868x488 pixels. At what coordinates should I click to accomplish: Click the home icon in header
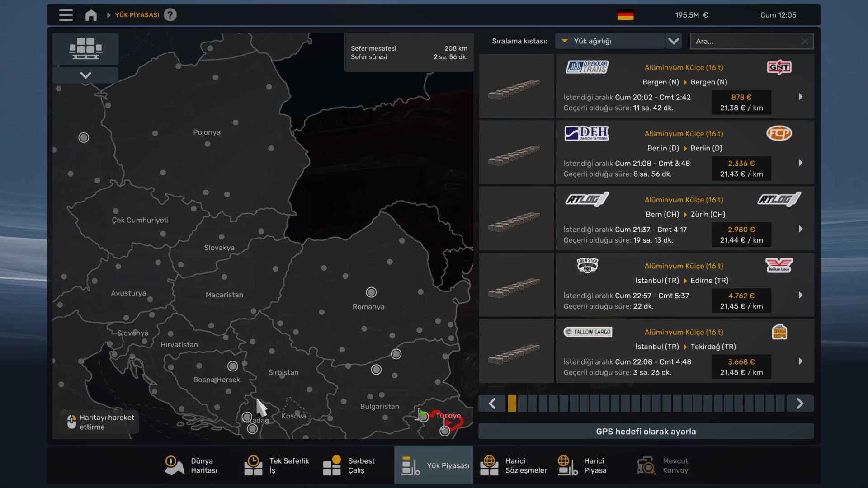pyautogui.click(x=91, y=15)
